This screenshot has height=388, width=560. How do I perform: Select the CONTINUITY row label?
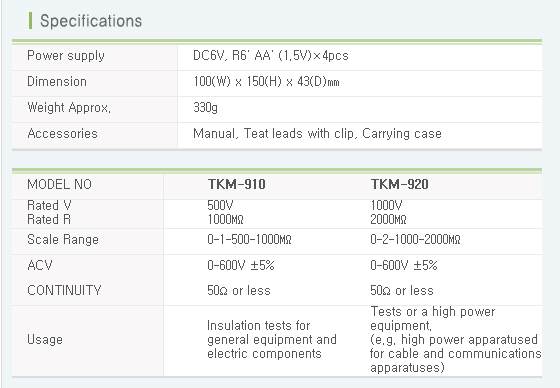tap(64, 290)
